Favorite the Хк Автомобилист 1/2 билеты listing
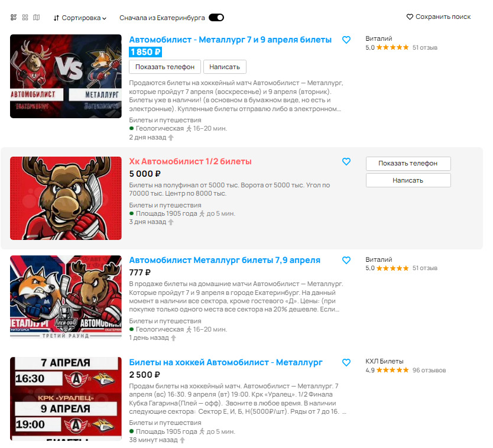The width and height of the screenshot is (493, 448). pos(346,161)
